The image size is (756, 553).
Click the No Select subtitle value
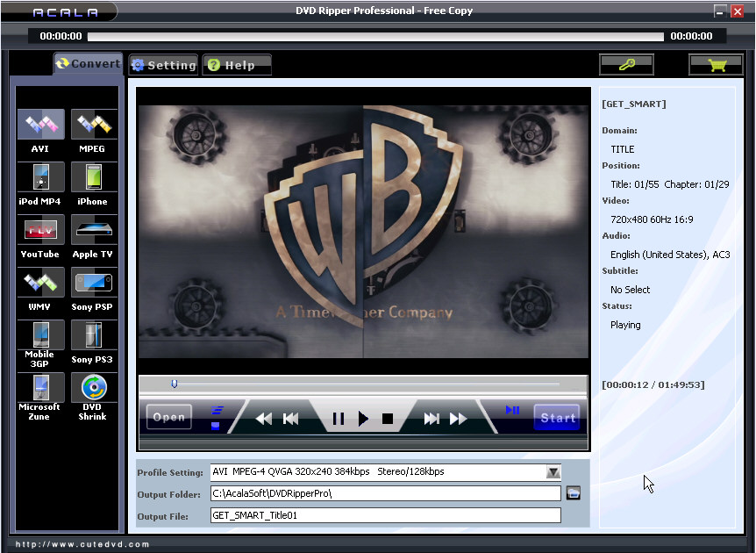[631, 290]
